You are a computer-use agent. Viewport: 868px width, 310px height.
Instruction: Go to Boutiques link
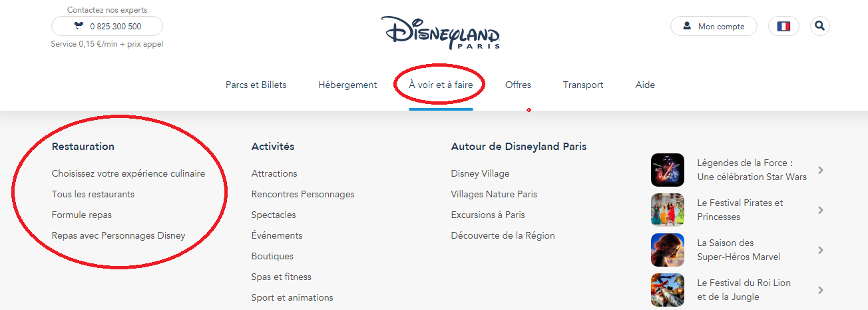[272, 256]
